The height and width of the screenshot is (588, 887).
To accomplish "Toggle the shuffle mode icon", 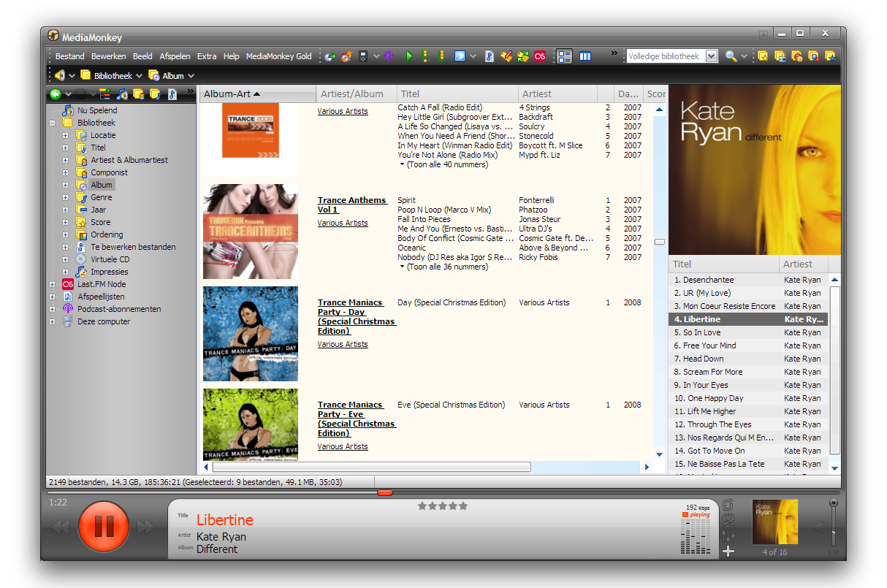I will [728, 521].
